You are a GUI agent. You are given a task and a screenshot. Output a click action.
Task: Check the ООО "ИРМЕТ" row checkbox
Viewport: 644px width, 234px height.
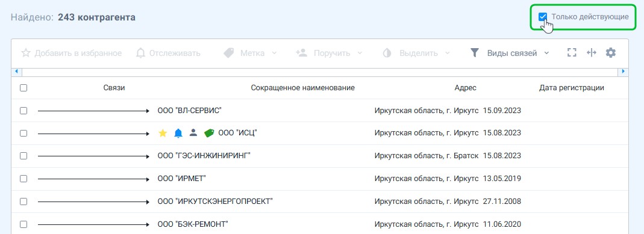click(23, 179)
